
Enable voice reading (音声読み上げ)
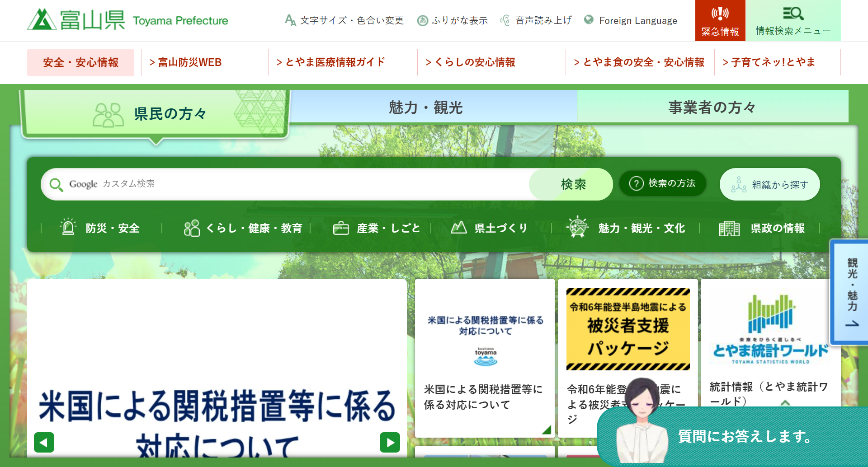coord(536,20)
